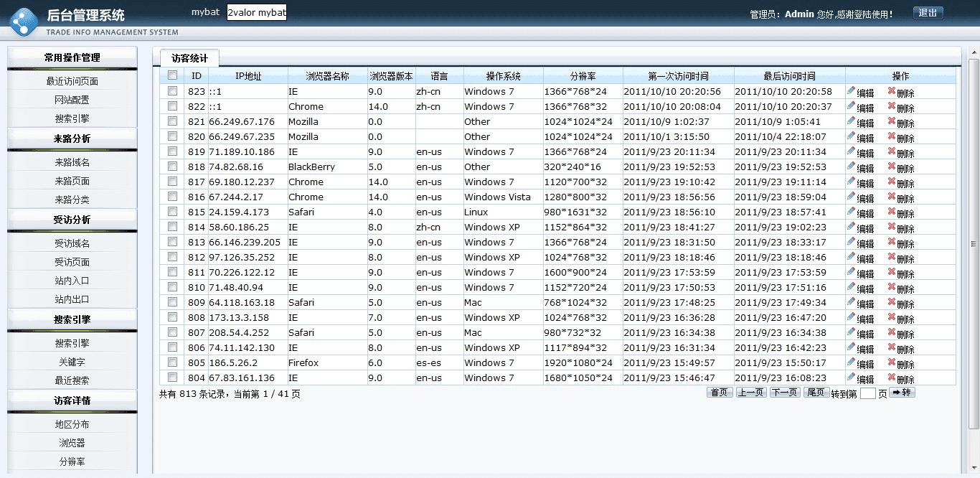
Task: Open 受访页面 in the sidebar
Action: click(x=72, y=263)
